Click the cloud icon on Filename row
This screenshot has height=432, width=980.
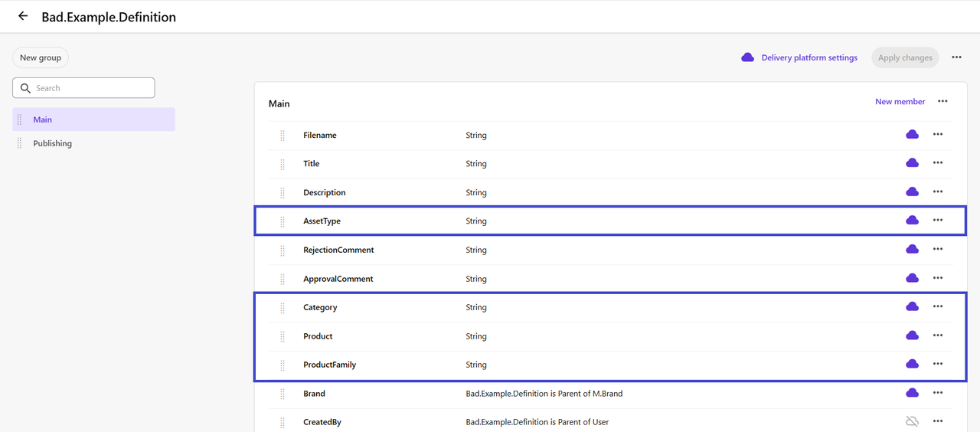912,135
